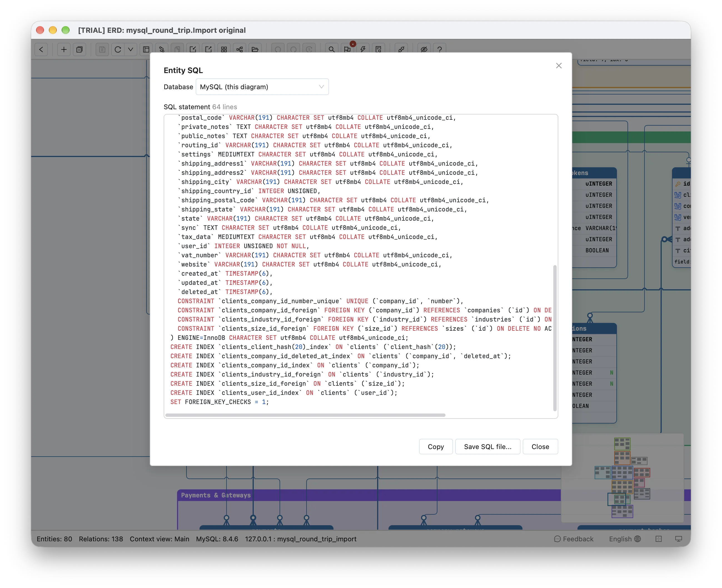This screenshot has width=722, height=588.
Task: Click the vertical scrollbar of SQL statement
Action: pyautogui.click(x=555, y=338)
